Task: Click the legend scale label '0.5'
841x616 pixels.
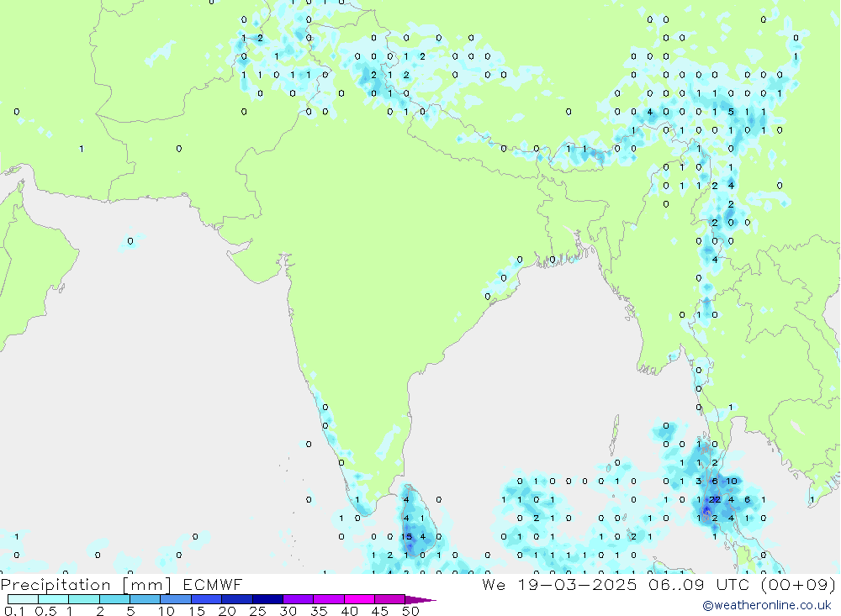Action: click(45, 611)
